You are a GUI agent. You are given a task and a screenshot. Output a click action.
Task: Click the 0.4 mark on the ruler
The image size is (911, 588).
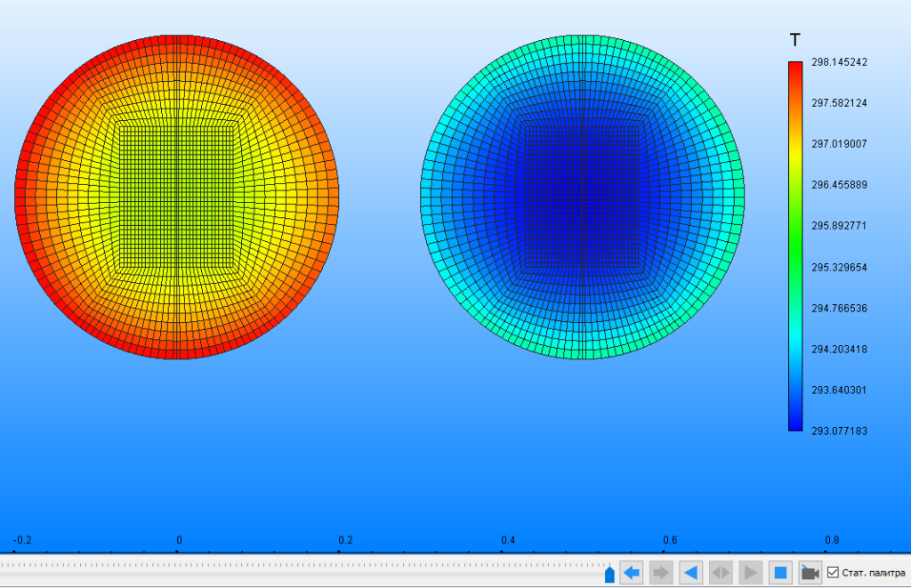click(508, 541)
